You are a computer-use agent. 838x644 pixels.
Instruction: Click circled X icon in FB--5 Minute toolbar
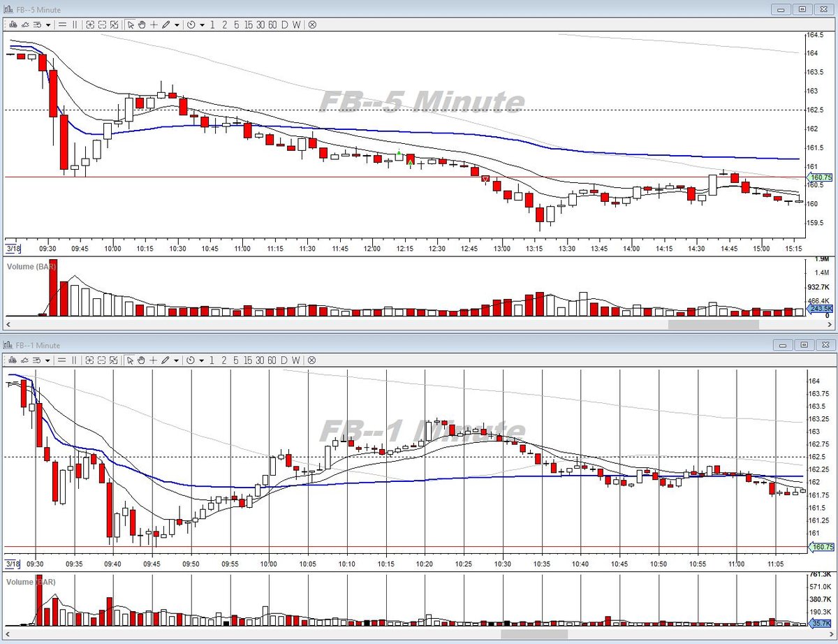pos(312,24)
